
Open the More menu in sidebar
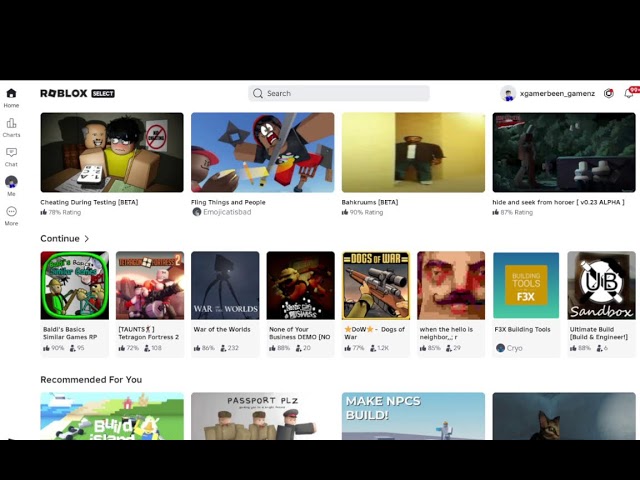pos(11,211)
